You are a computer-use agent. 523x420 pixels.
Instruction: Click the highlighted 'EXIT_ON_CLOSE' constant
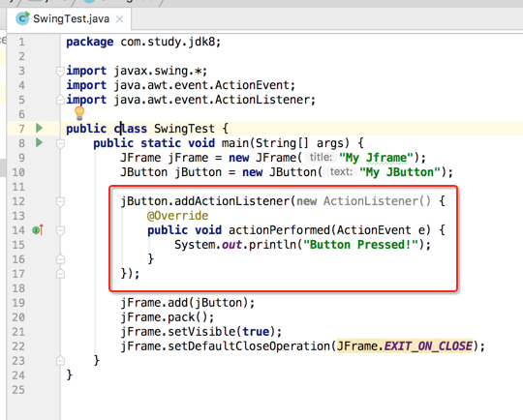[428, 346]
